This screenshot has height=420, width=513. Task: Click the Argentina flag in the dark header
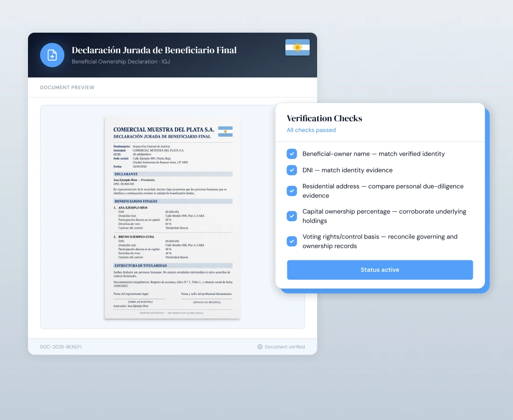[298, 48]
